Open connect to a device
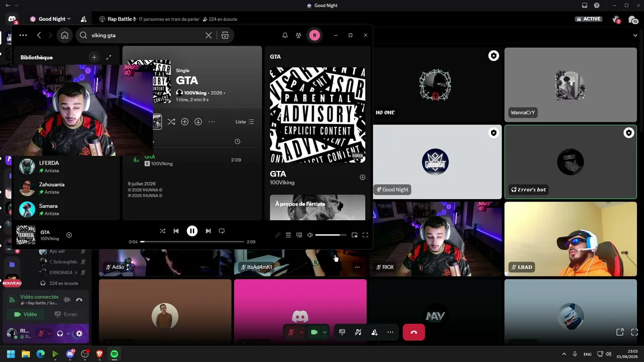Viewport: 644px width, 362px height. [x=299, y=235]
